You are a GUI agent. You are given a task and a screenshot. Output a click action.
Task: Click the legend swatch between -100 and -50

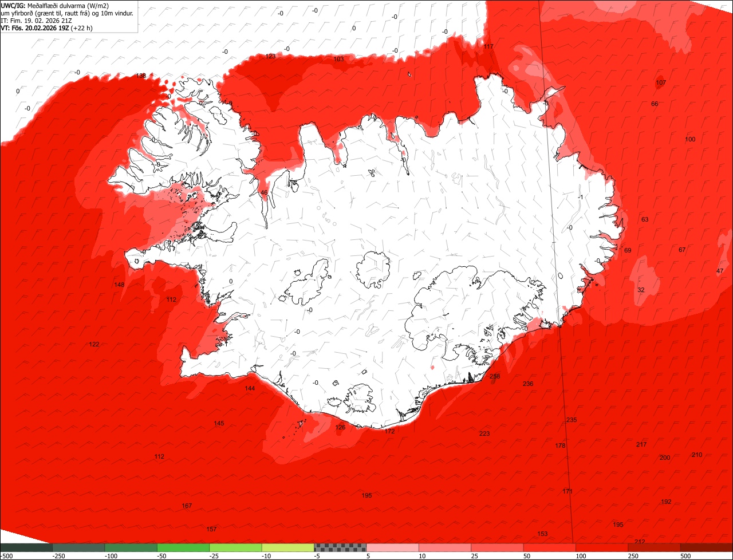click(x=131, y=547)
